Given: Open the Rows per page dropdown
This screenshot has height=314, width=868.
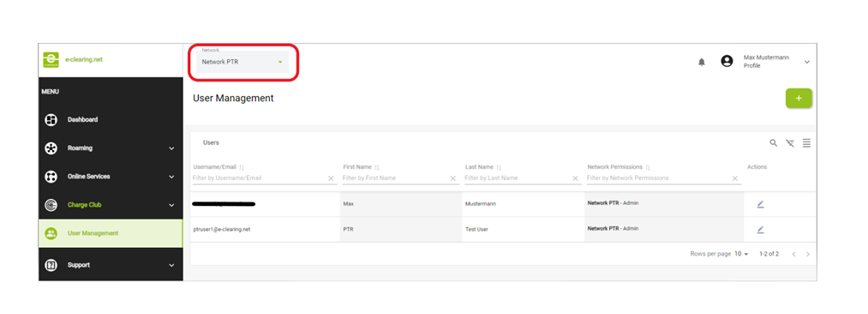Looking at the screenshot, I should click(741, 254).
